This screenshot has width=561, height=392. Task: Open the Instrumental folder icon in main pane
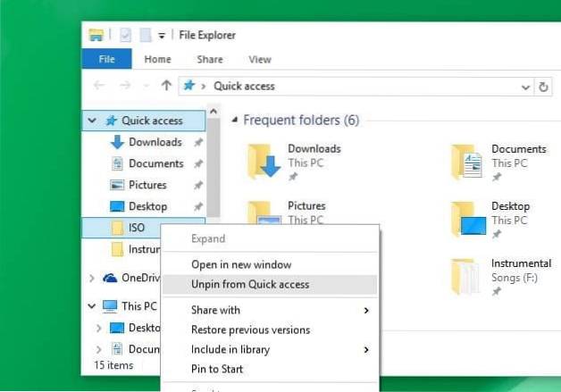[466, 276]
